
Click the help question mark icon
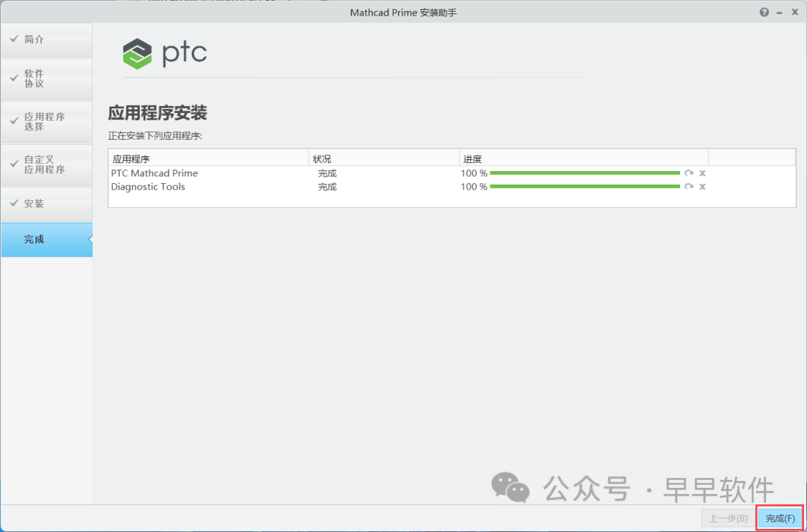point(764,13)
